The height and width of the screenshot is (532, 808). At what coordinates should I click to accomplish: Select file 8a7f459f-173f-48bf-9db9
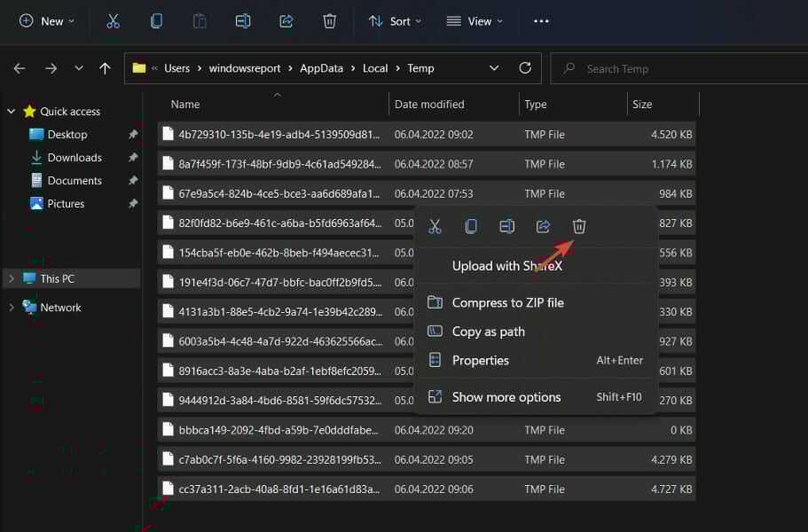click(427, 164)
